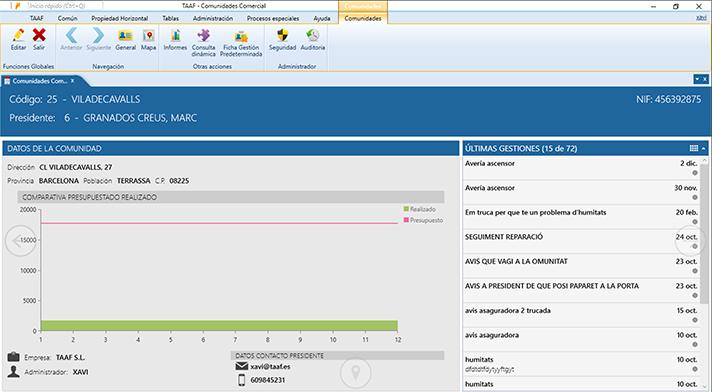Click president name GRANADOS CREUS, MARC
The width and height of the screenshot is (712, 392).
pyautogui.click(x=140, y=118)
